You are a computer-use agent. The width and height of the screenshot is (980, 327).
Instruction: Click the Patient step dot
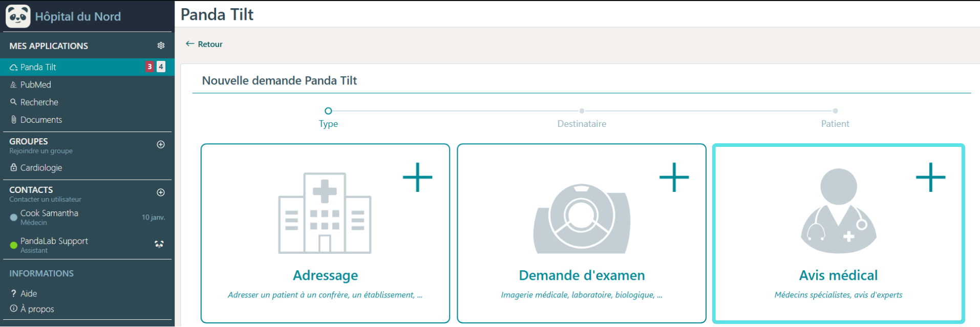[x=835, y=111]
